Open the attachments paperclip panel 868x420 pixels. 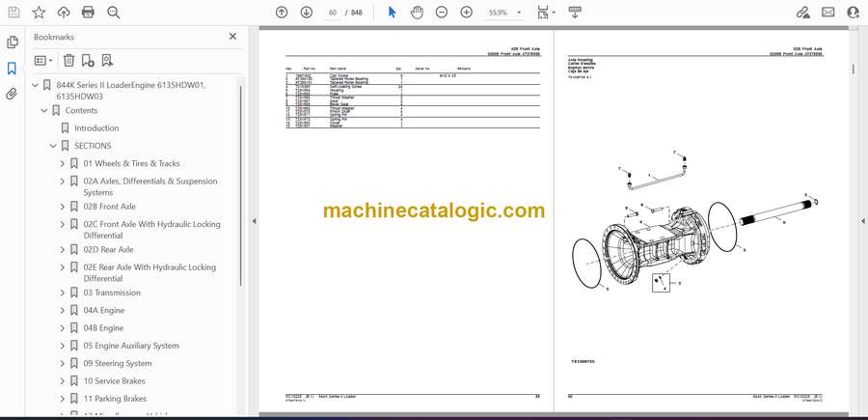click(x=12, y=94)
